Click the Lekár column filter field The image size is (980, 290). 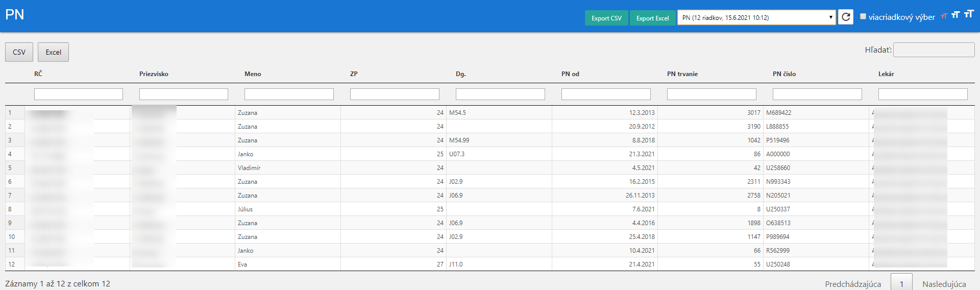pos(923,94)
